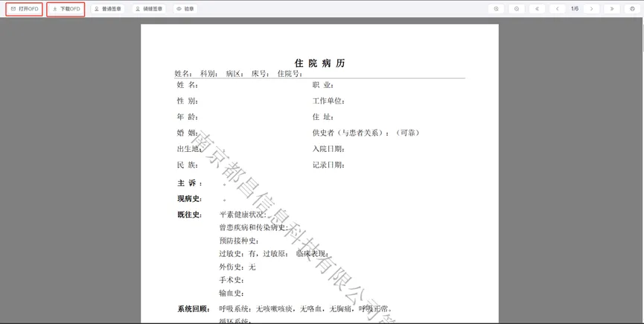
Task: Click the 呼吸系统 line
Action: 307,309
